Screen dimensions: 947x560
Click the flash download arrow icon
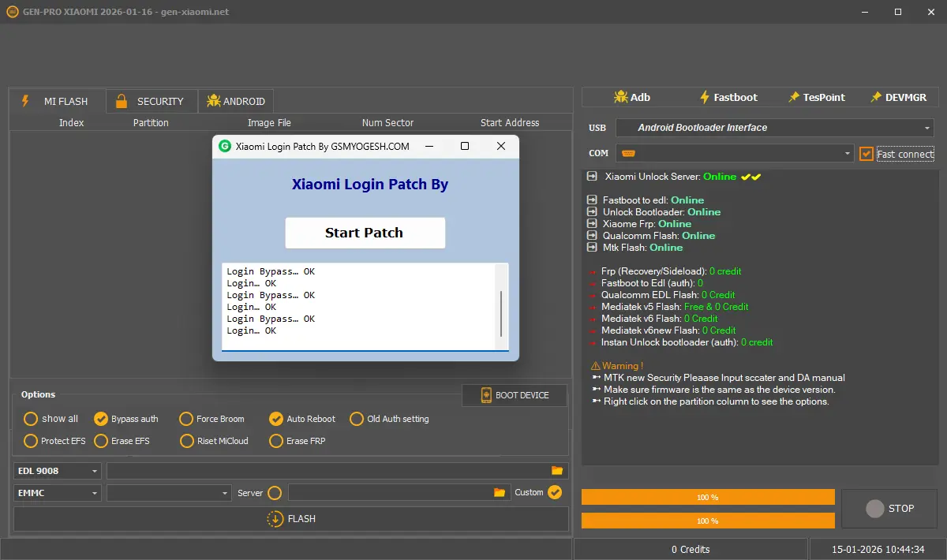pyautogui.click(x=275, y=519)
